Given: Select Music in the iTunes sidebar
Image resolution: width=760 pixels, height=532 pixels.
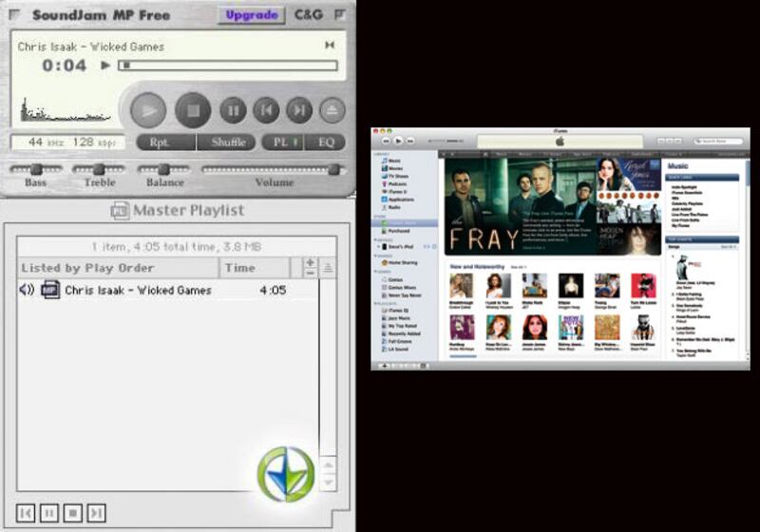Looking at the screenshot, I should click(x=391, y=161).
